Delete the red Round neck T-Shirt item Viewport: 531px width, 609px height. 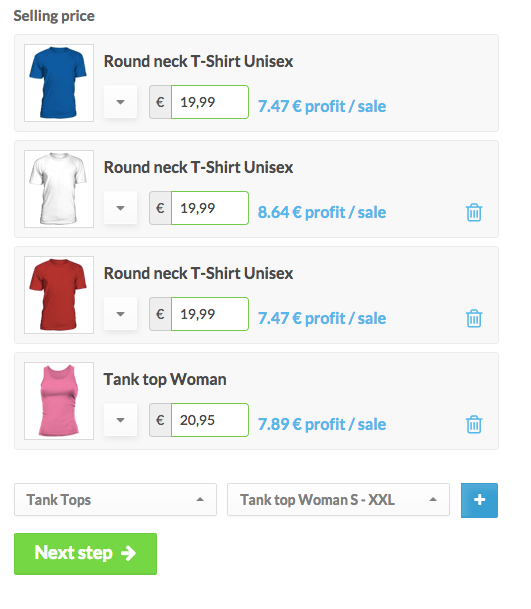pyautogui.click(x=474, y=318)
